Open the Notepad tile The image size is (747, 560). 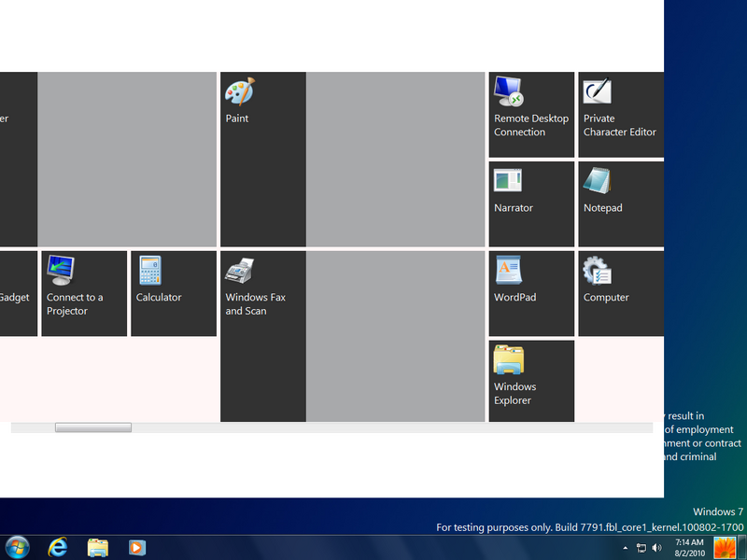point(620,203)
